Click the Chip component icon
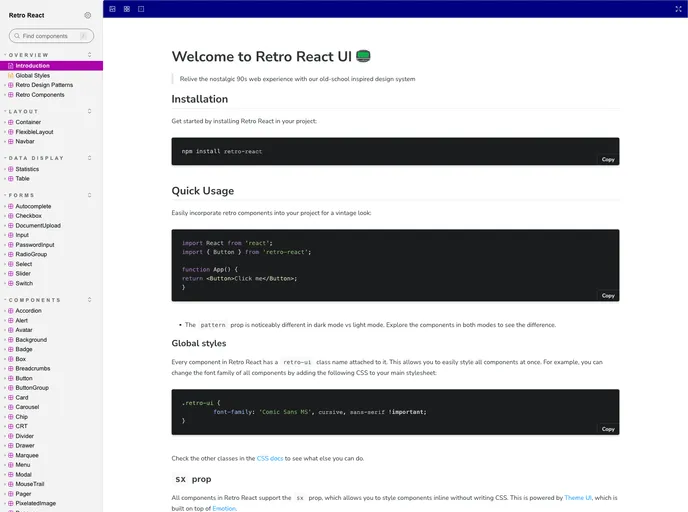The width and height of the screenshot is (688, 512). tap(11, 417)
